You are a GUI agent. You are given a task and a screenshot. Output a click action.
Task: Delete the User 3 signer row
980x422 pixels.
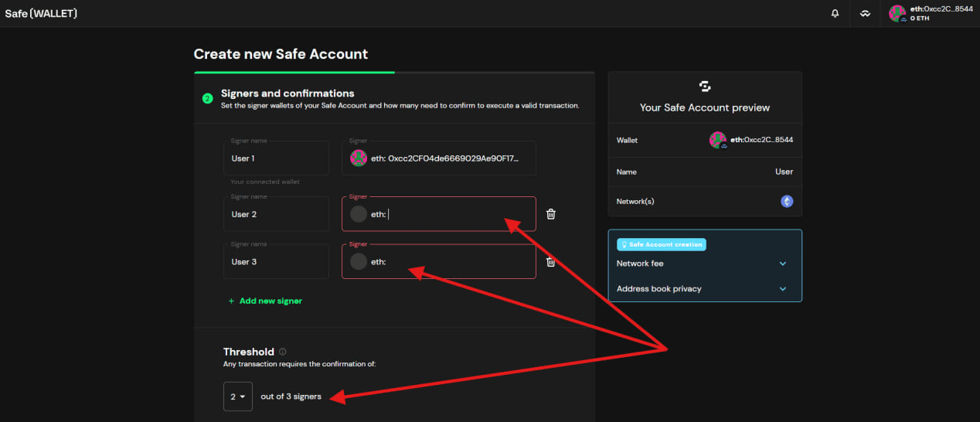[551, 262]
